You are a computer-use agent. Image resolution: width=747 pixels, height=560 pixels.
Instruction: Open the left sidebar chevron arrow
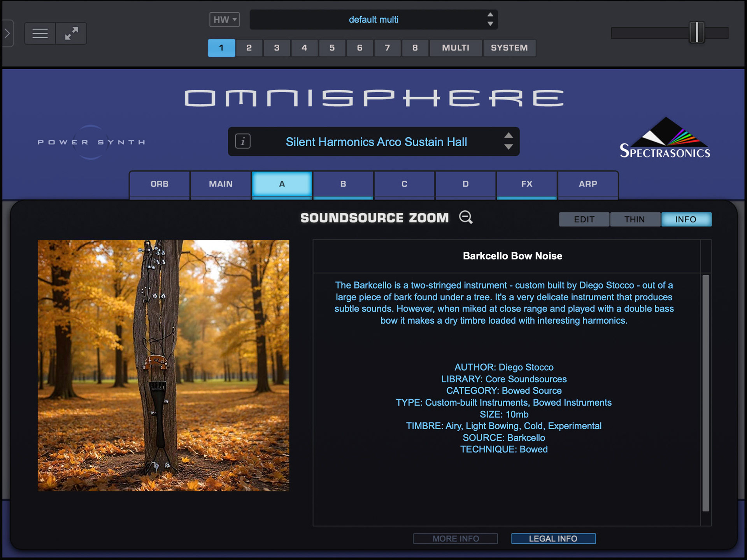tap(7, 33)
